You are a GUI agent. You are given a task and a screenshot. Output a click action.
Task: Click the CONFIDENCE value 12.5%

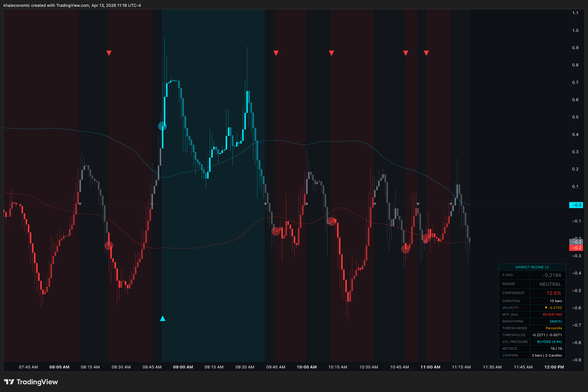coord(554,293)
